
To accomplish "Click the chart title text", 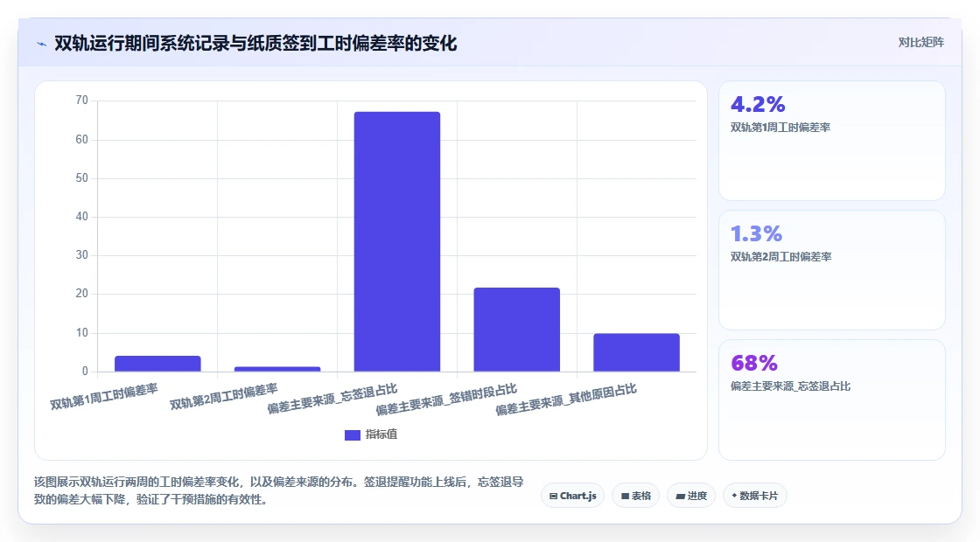I will [x=255, y=44].
